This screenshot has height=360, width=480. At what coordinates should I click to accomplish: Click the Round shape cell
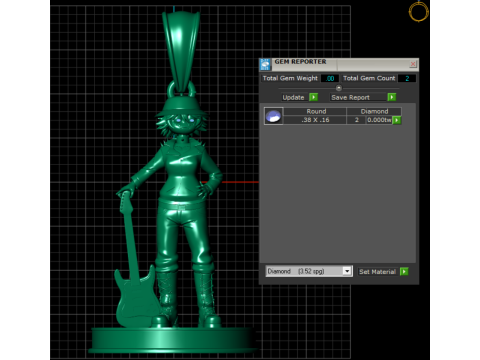(x=315, y=111)
